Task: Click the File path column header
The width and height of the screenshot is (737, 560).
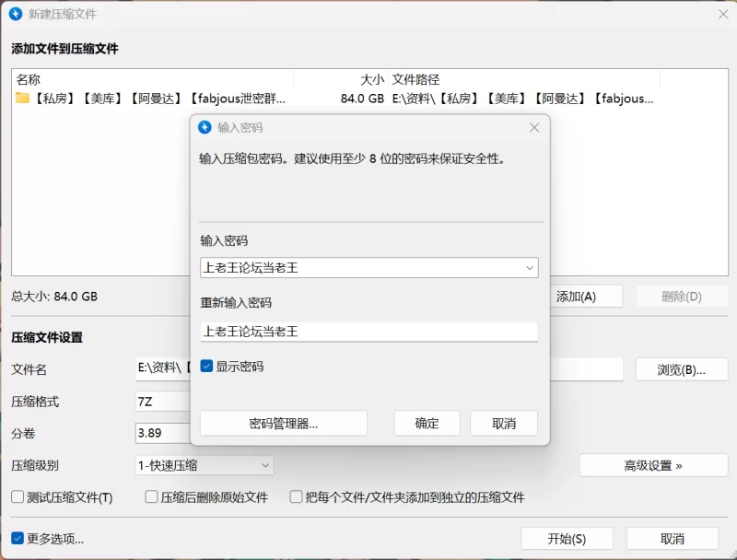Action: coord(524,79)
